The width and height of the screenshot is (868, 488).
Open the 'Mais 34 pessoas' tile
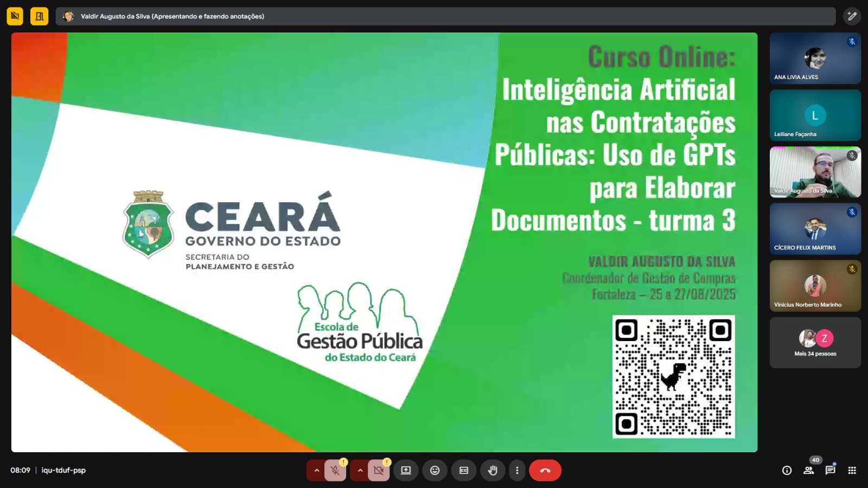pyautogui.click(x=815, y=343)
